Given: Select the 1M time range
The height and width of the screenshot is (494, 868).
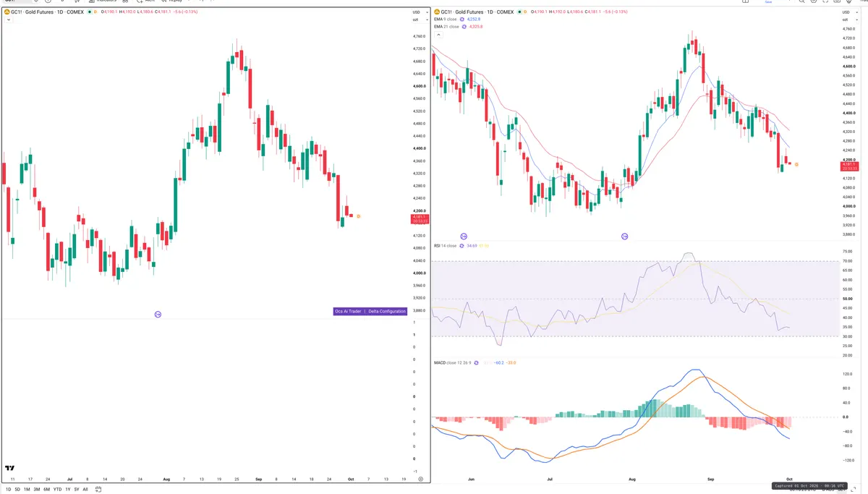Looking at the screenshot, I should click(27, 490).
